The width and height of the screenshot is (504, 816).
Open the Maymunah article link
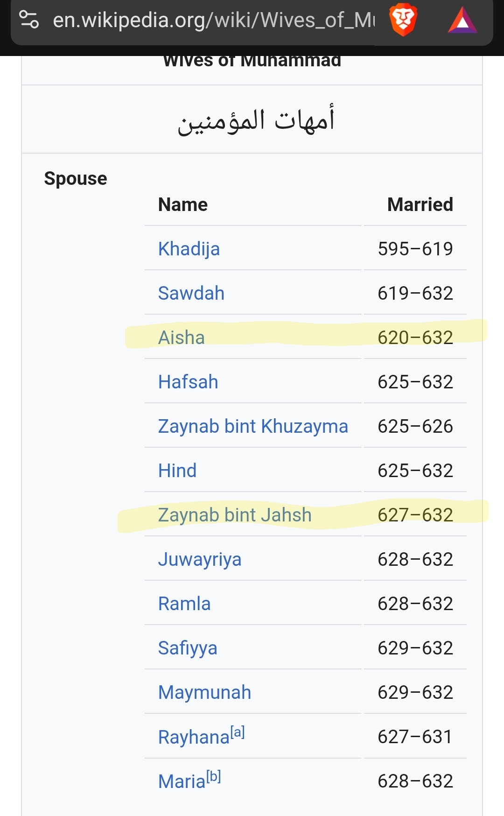(204, 692)
